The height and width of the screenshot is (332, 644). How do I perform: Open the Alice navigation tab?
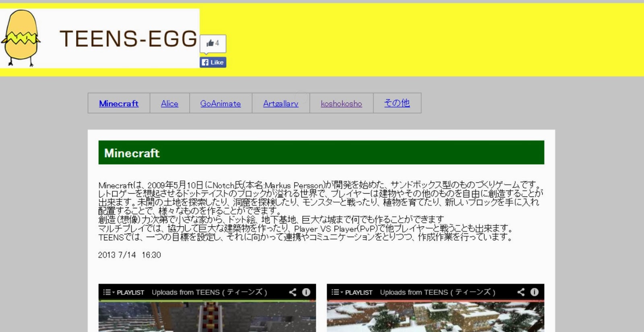[x=169, y=103]
